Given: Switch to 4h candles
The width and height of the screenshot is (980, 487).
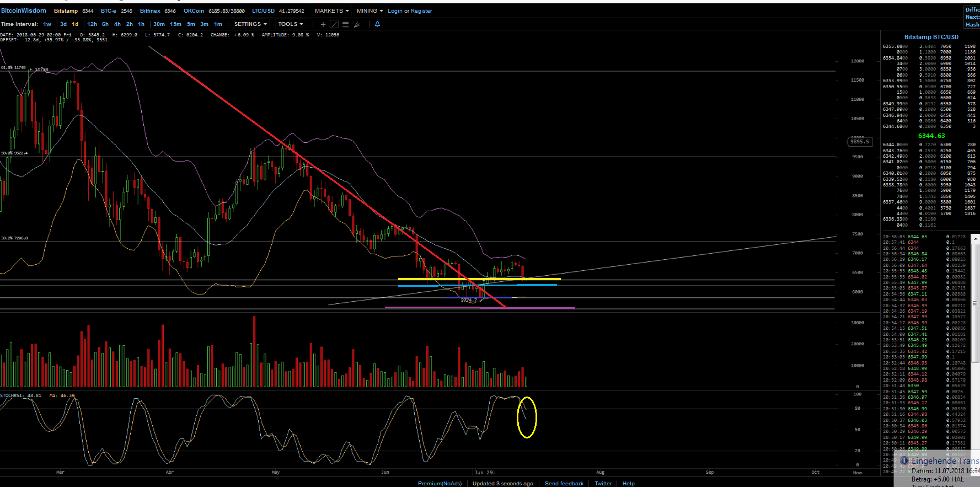Looking at the screenshot, I should tap(117, 24).
